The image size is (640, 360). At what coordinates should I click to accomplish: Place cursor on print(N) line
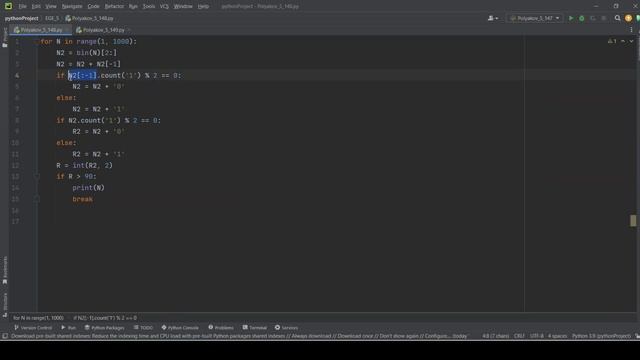click(89, 188)
